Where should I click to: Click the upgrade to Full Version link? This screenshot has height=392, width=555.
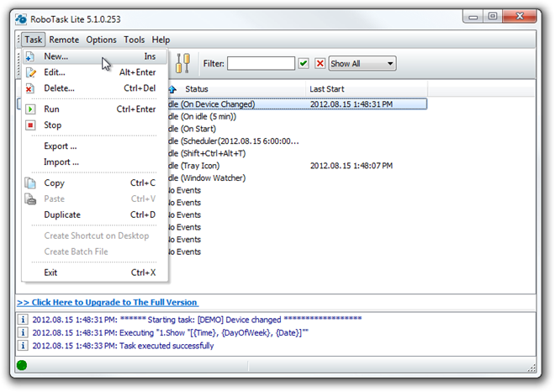(x=108, y=302)
